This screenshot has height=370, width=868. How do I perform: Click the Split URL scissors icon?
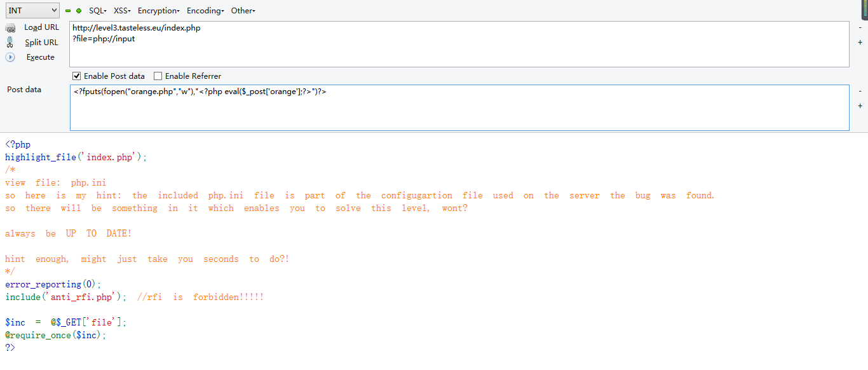click(x=10, y=42)
